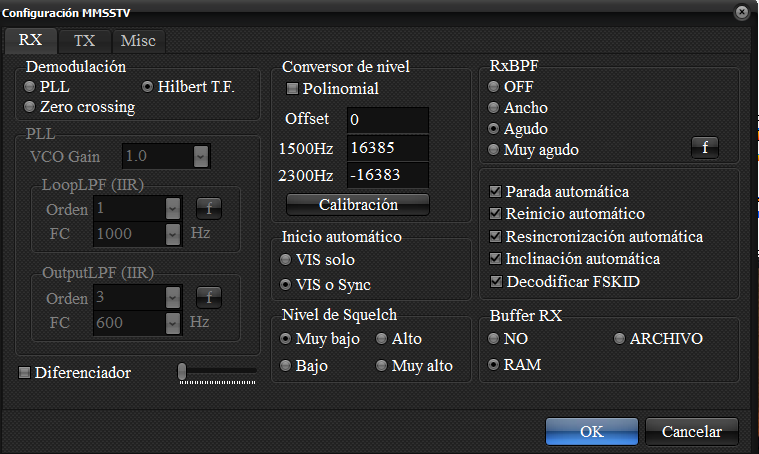Switch to the RX tab
759x454 pixels.
click(x=30, y=40)
